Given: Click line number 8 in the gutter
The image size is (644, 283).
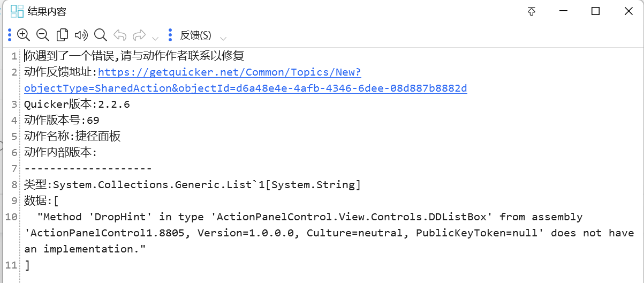Looking at the screenshot, I should [14, 185].
